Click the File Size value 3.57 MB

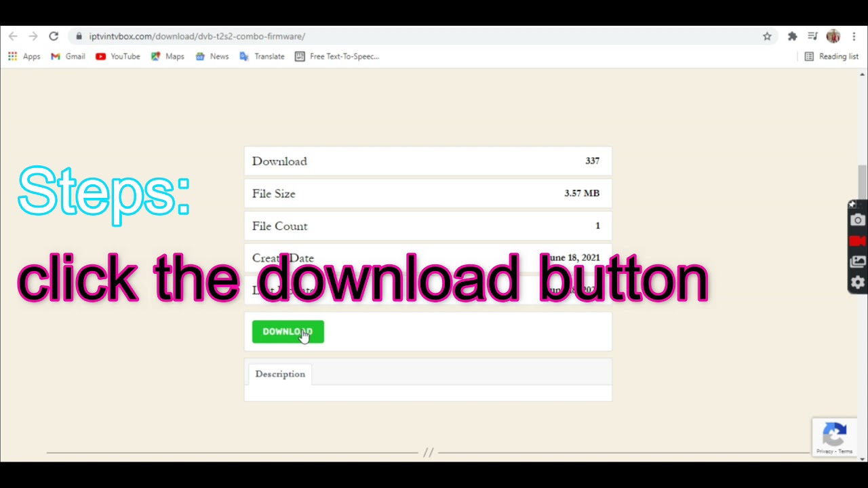coord(582,193)
